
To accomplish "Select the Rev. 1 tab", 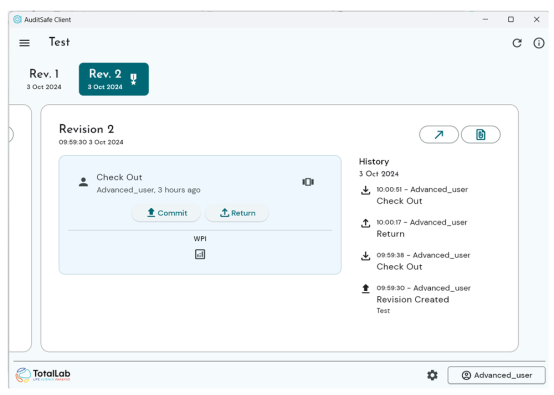I will tap(44, 79).
